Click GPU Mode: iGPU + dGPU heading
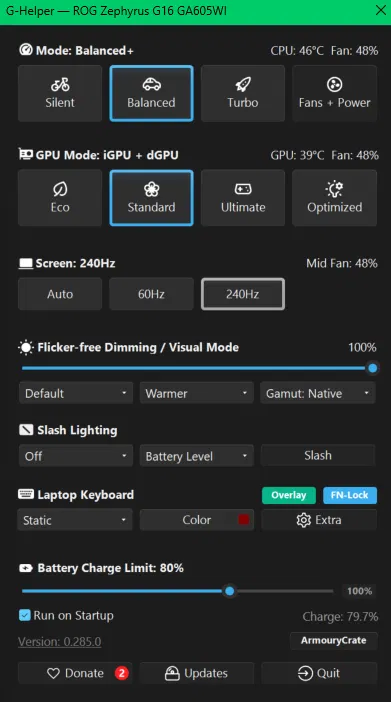 click(x=107, y=155)
